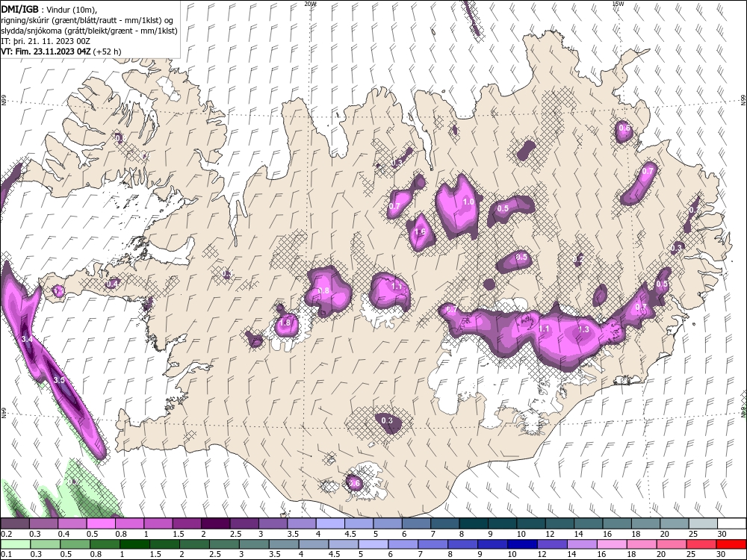Pick the pink snow legend swatch above 0.5

coord(101,524)
